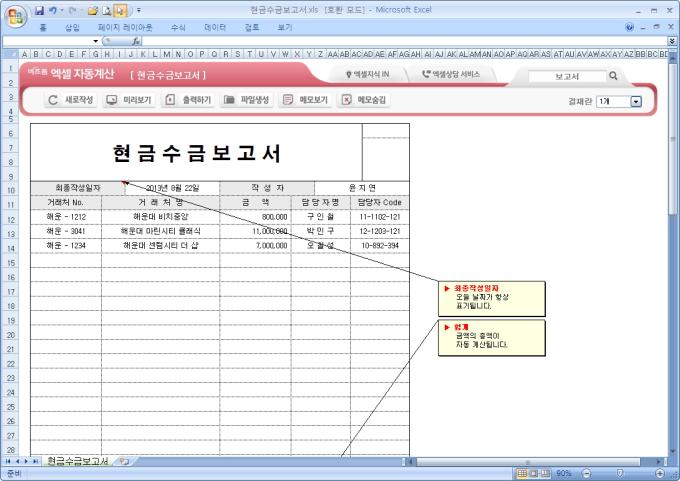
Task: Click the 미리보기 preview button
Action: [x=129, y=100]
